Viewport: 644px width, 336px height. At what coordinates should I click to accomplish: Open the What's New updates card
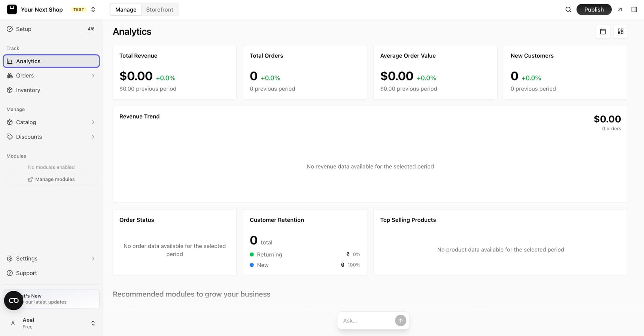click(51, 299)
